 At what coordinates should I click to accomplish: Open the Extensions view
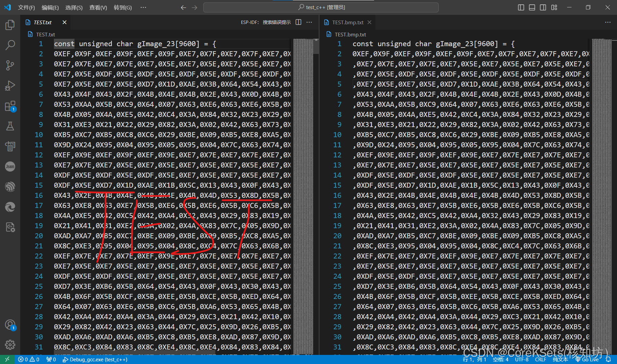[10, 105]
